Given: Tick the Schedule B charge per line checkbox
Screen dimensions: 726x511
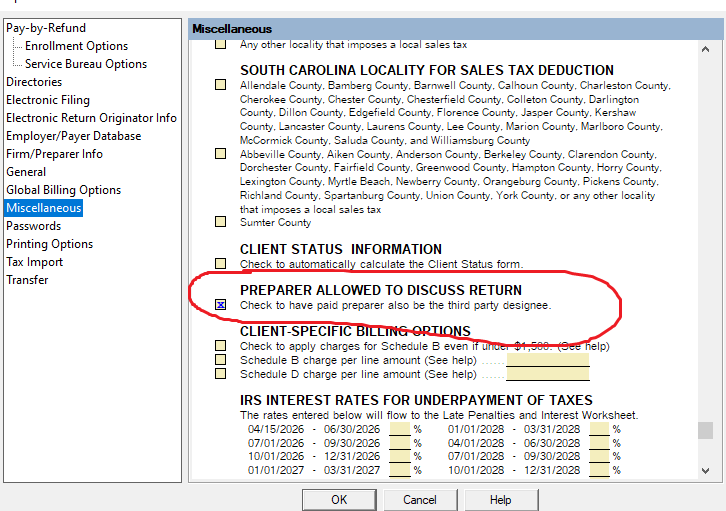Looking at the screenshot, I should point(221,360).
